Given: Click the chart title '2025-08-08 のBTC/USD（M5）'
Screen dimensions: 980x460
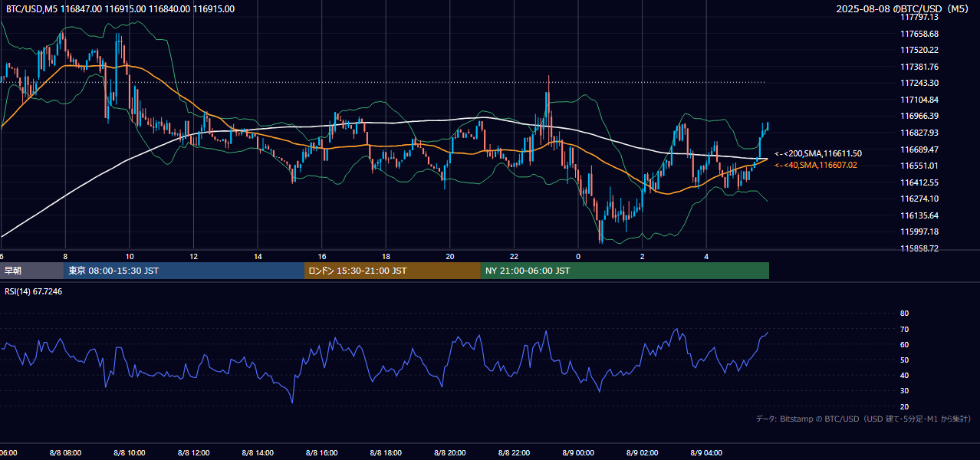Looking at the screenshot, I should coord(903,9).
